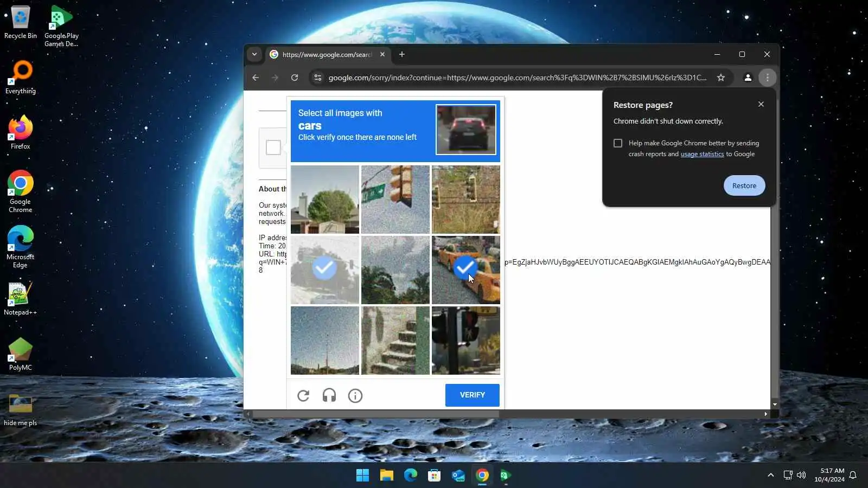Viewport: 868px width, 488px height.
Task: Open the captcha help info icon
Action: pos(355,396)
